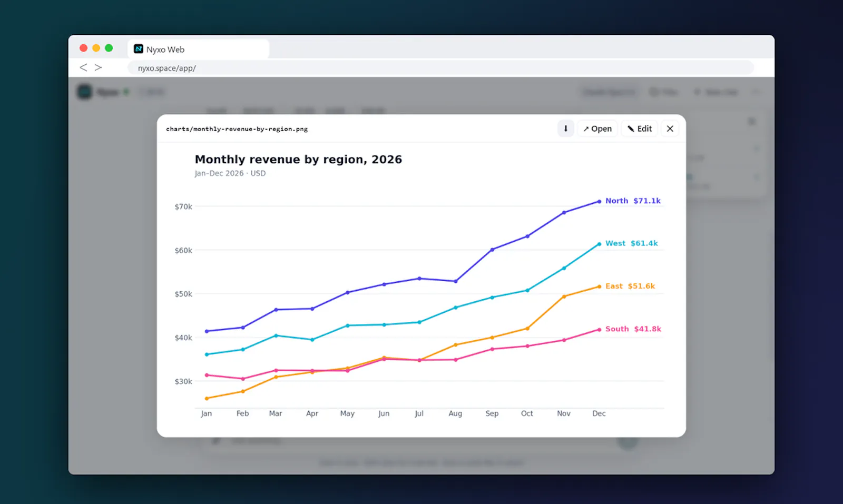Click the South $41.8k series label

tap(633, 329)
